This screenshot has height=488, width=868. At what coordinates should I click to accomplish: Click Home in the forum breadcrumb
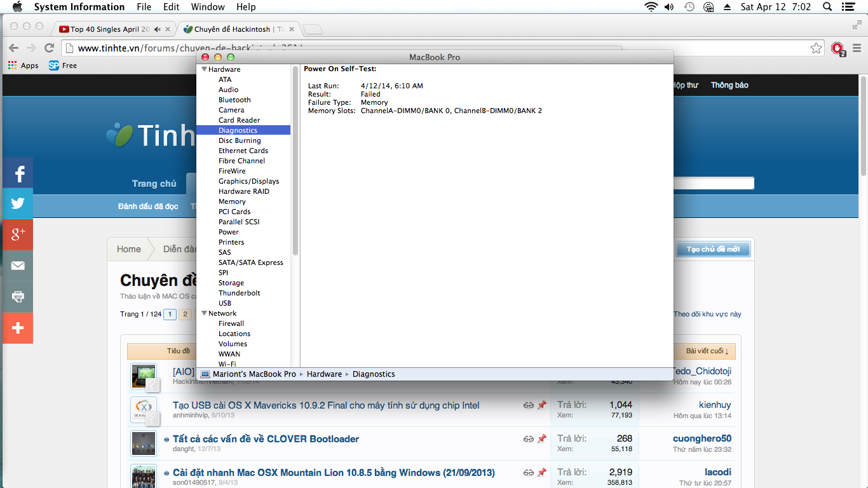(129, 249)
